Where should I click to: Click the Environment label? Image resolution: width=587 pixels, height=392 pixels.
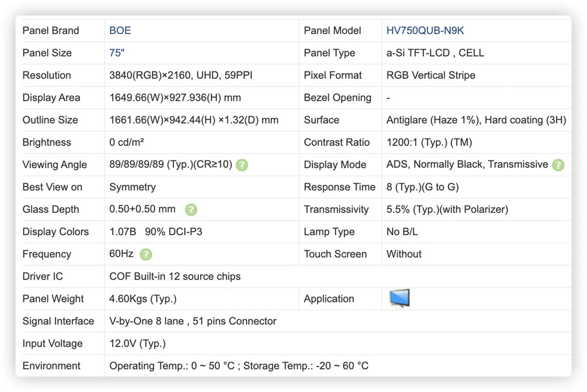pyautogui.click(x=52, y=366)
